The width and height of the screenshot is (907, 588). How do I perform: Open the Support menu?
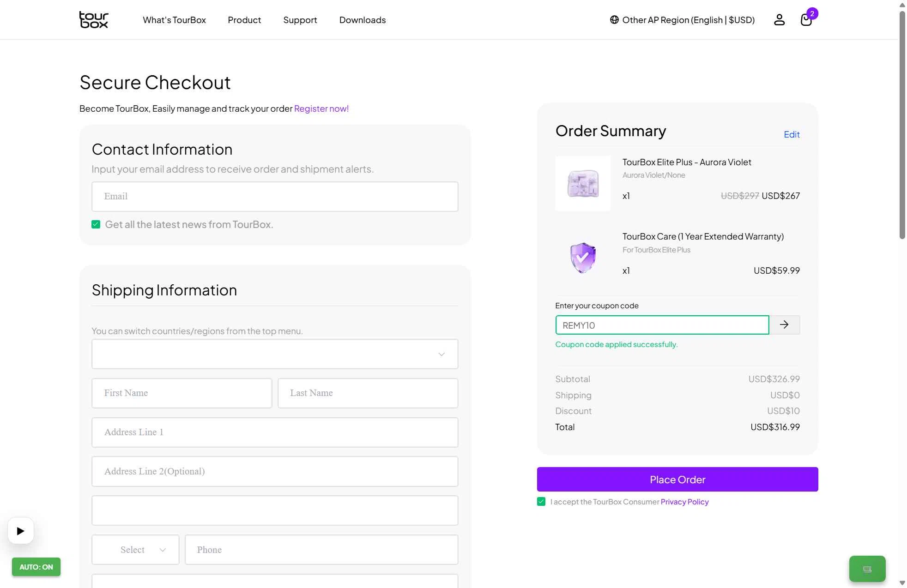coord(300,20)
